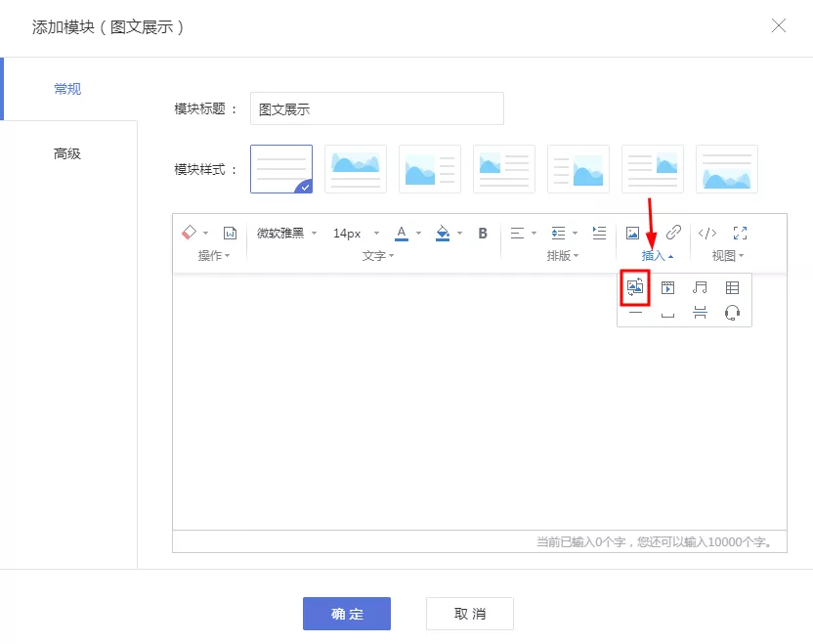Click the insert hyperlink icon
Image resolution: width=813 pixels, height=644 pixels.
pos(673,233)
